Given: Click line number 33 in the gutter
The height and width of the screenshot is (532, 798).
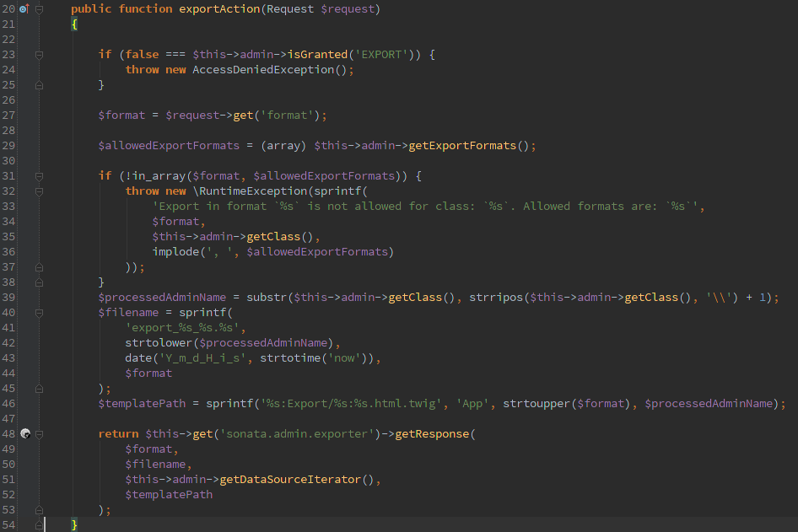Looking at the screenshot, I should tap(8, 206).
